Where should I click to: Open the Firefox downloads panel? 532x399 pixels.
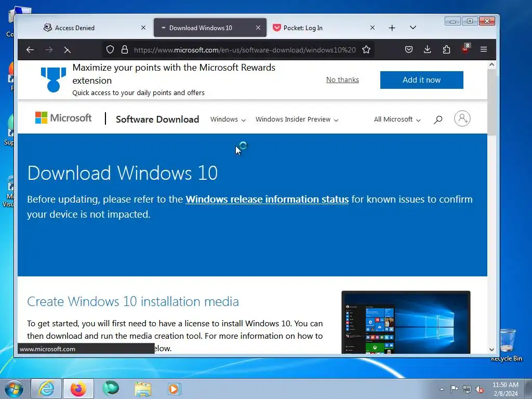428,49
